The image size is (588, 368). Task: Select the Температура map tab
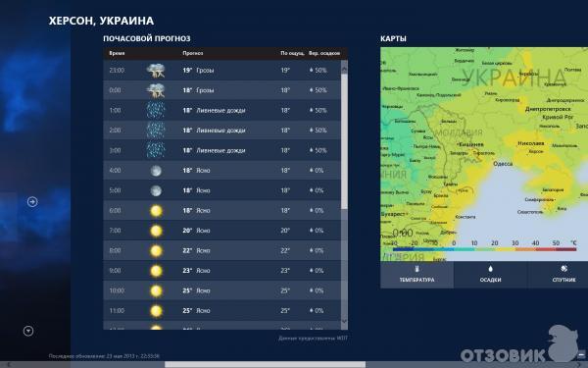tap(417, 275)
